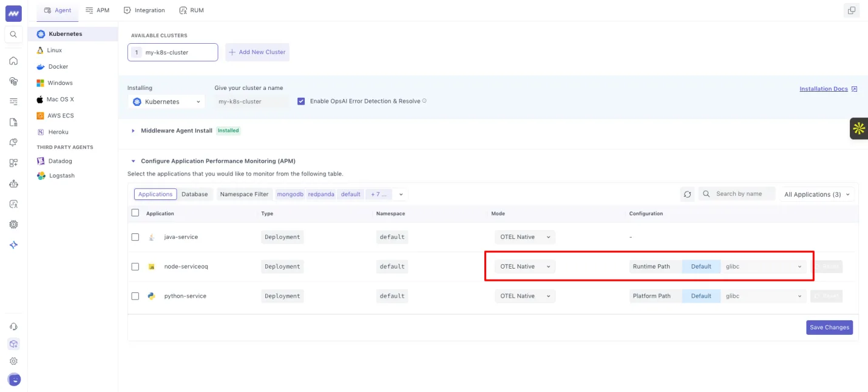Open the Installation Docs link
Screen dimensions: 868x392
pos(829,89)
